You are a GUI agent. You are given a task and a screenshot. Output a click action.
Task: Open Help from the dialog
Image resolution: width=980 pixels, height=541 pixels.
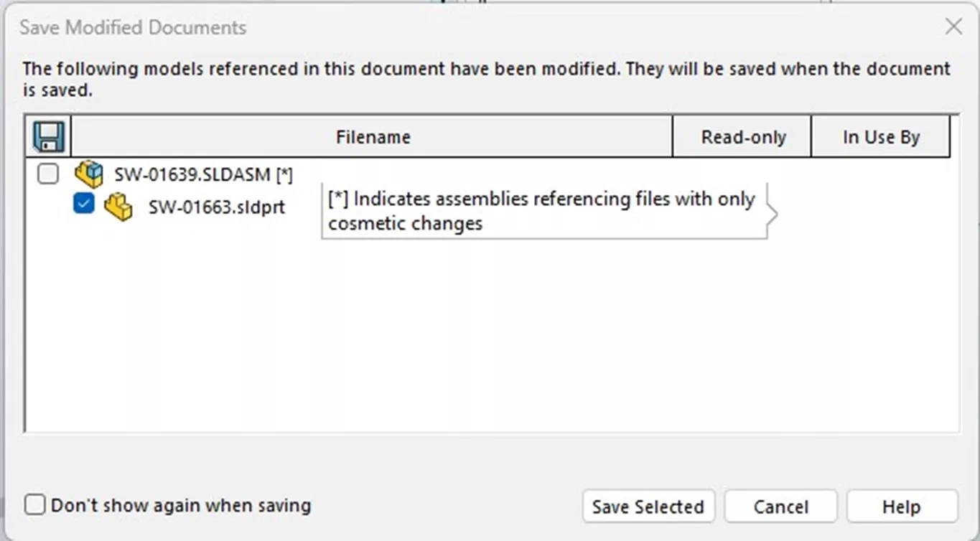(x=900, y=506)
